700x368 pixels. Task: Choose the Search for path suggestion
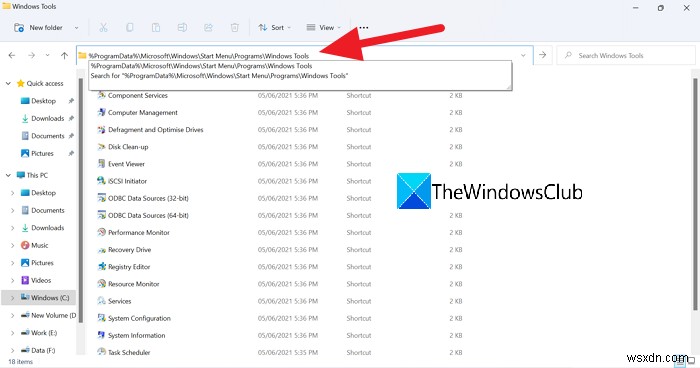219,76
